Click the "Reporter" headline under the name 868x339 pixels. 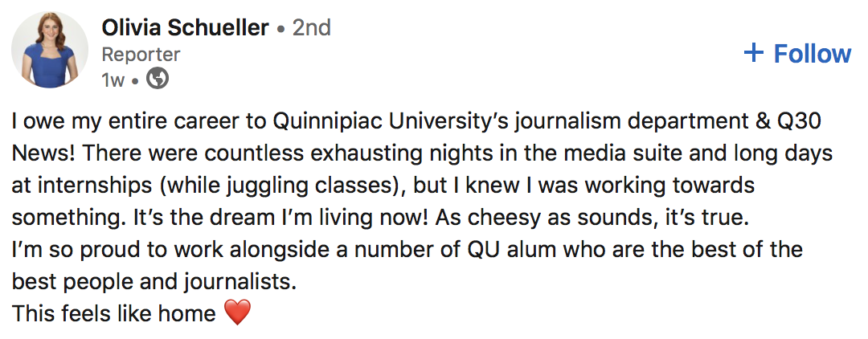(141, 55)
